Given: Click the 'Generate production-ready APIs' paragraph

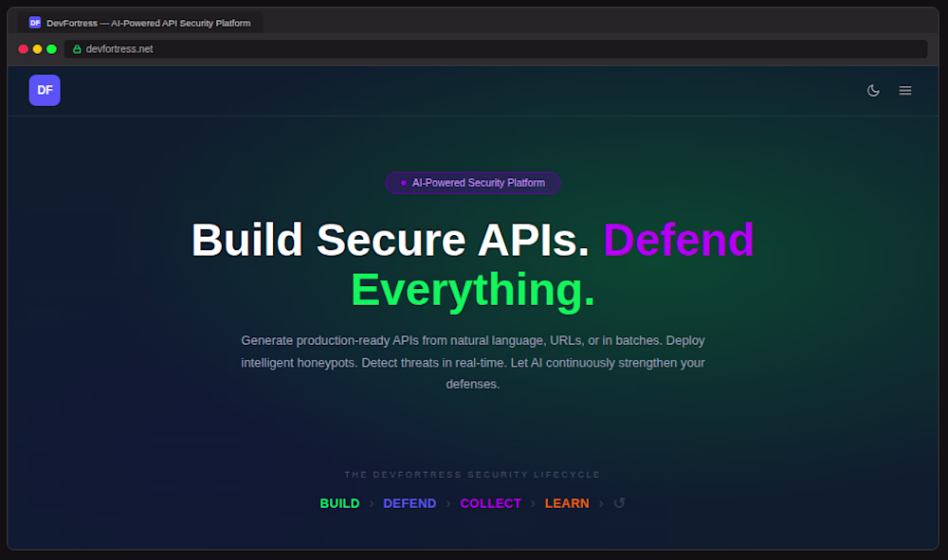Looking at the screenshot, I should [x=473, y=363].
